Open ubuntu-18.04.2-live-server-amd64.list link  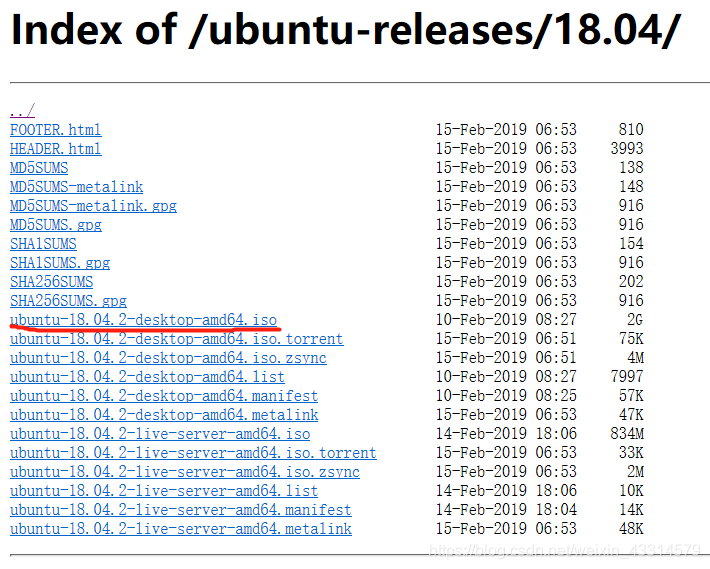click(164, 491)
